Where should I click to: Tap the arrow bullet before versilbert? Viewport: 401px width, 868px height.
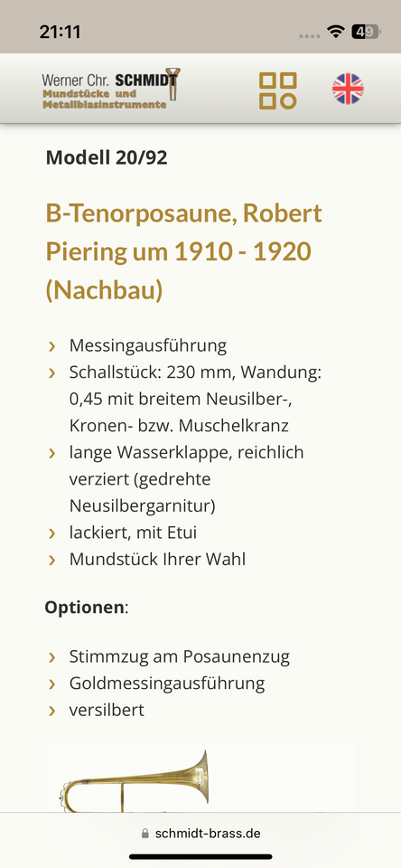pos(52,711)
